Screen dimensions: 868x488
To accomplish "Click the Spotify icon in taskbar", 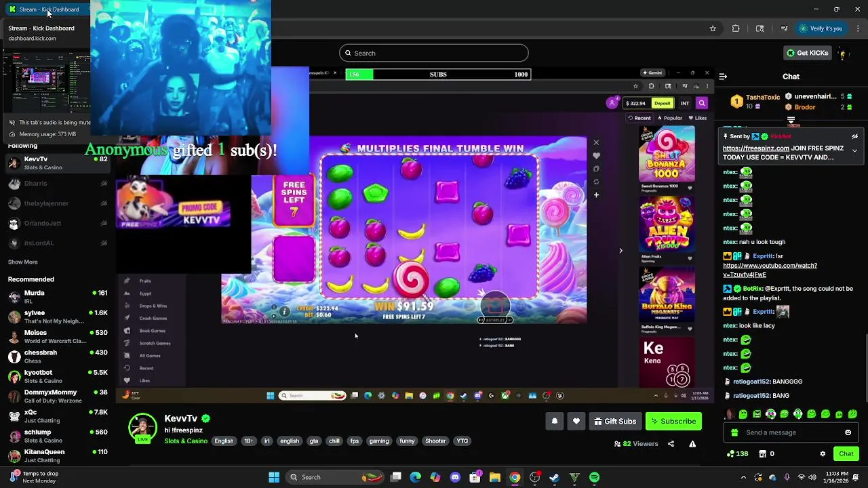I will [x=595, y=477].
